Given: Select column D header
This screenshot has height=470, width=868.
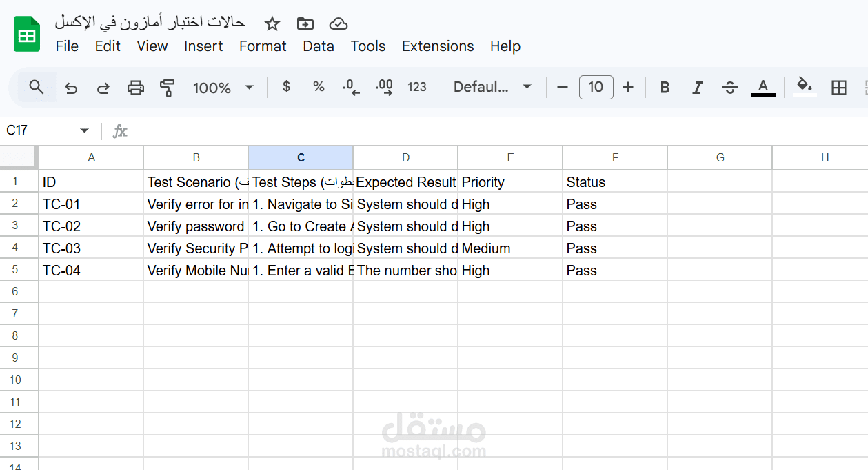Looking at the screenshot, I should 405,157.
